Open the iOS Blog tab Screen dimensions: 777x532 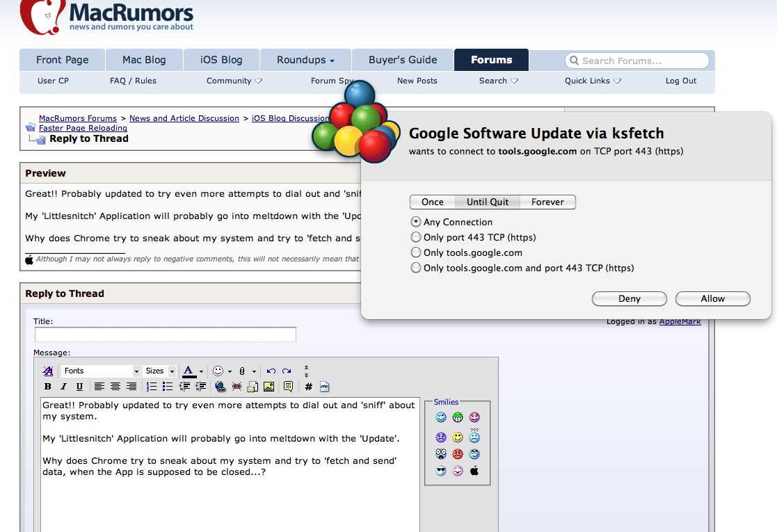[221, 60]
